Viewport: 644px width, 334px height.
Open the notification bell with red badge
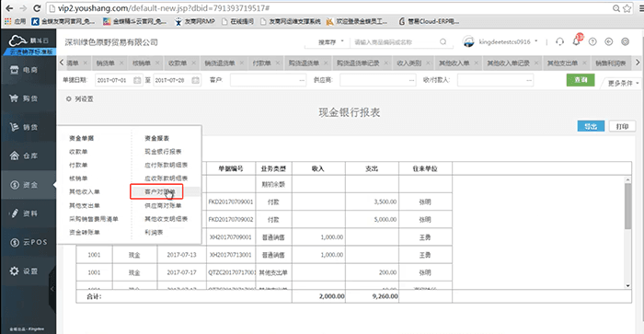pos(577,40)
